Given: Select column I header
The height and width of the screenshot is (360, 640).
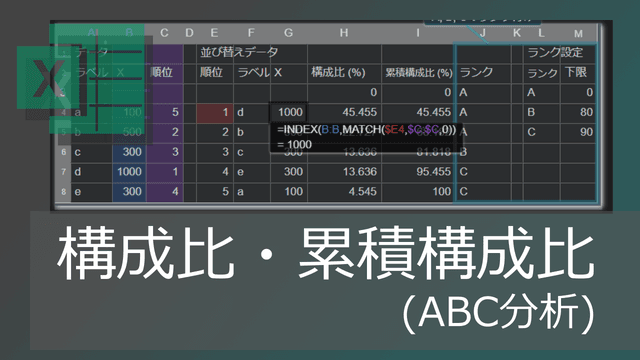Looking at the screenshot, I should tap(418, 33).
